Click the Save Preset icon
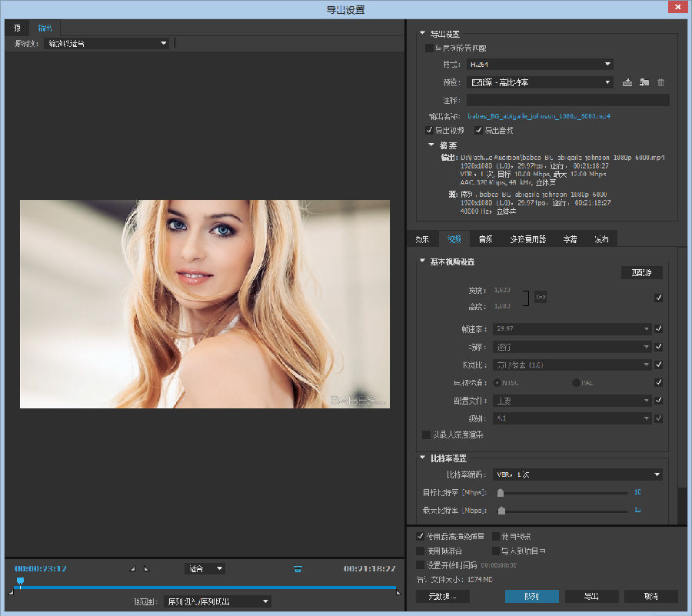 (627, 82)
